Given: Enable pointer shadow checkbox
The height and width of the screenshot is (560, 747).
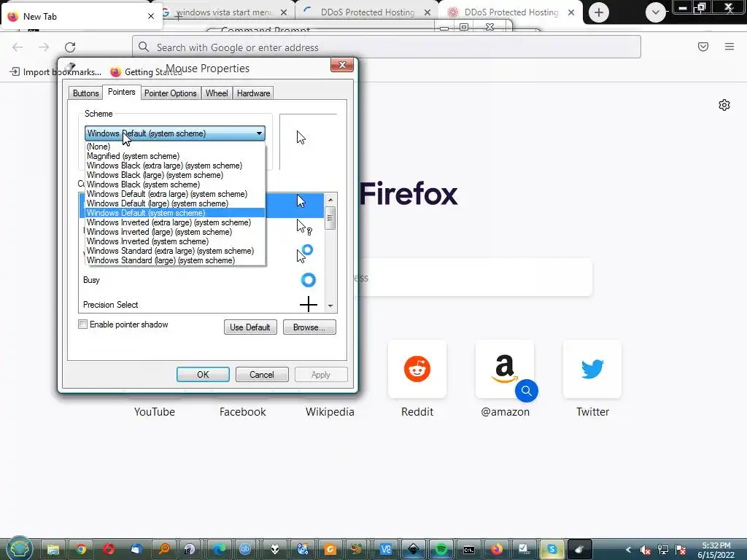Looking at the screenshot, I should pos(83,324).
